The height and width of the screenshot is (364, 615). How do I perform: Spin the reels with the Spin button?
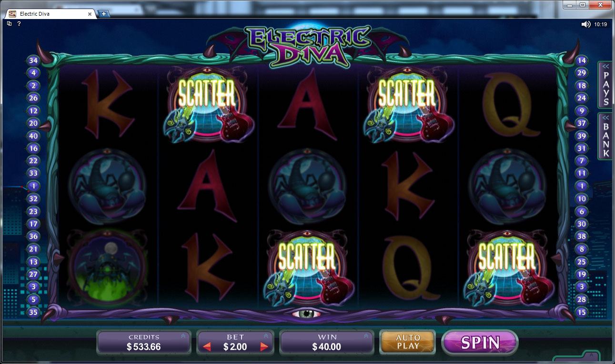480,342
